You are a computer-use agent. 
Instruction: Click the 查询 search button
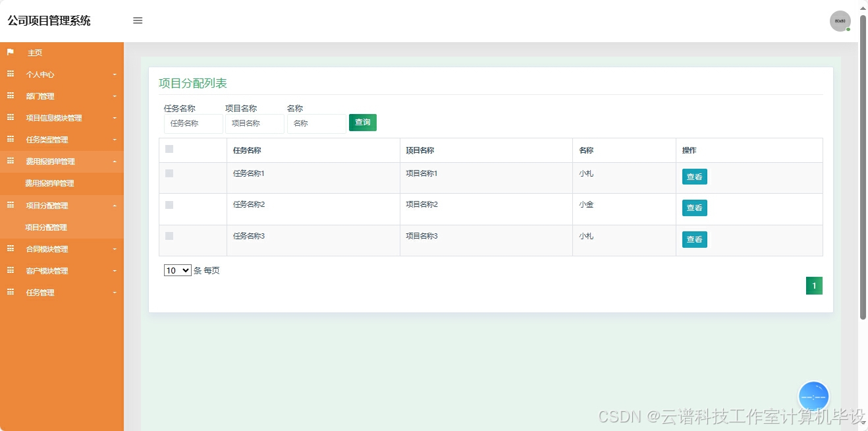click(362, 123)
